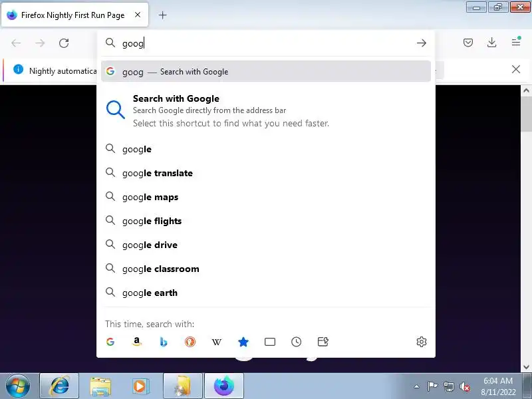Select the Firefox Nightly First Run Page tab
The height and width of the screenshot is (399, 532).
point(74,15)
